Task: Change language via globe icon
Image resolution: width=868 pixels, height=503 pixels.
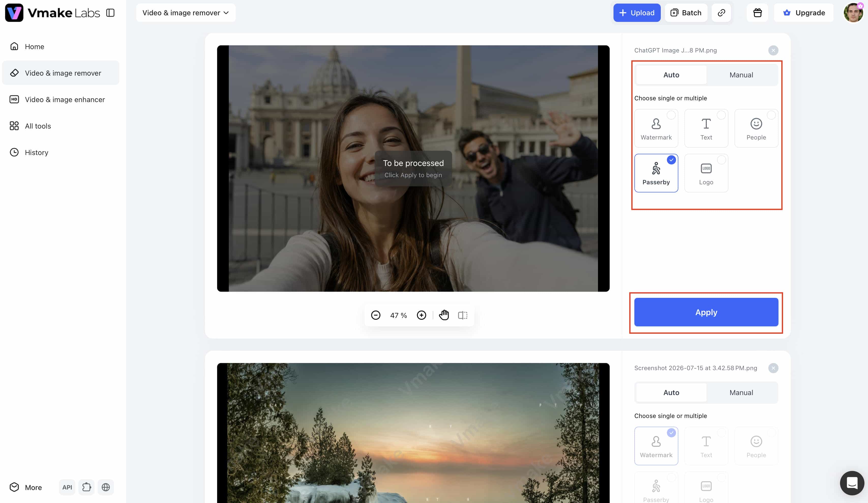Action: click(106, 487)
